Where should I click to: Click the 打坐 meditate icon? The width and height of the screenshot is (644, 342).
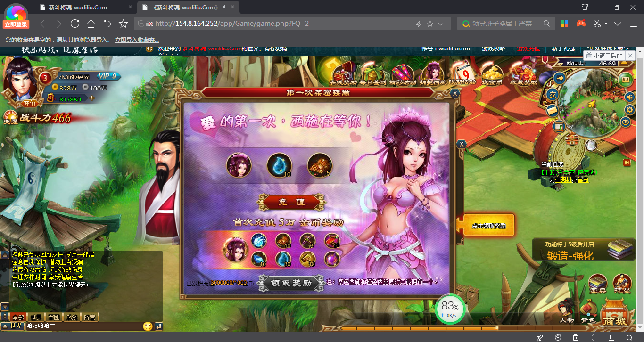[622, 284]
